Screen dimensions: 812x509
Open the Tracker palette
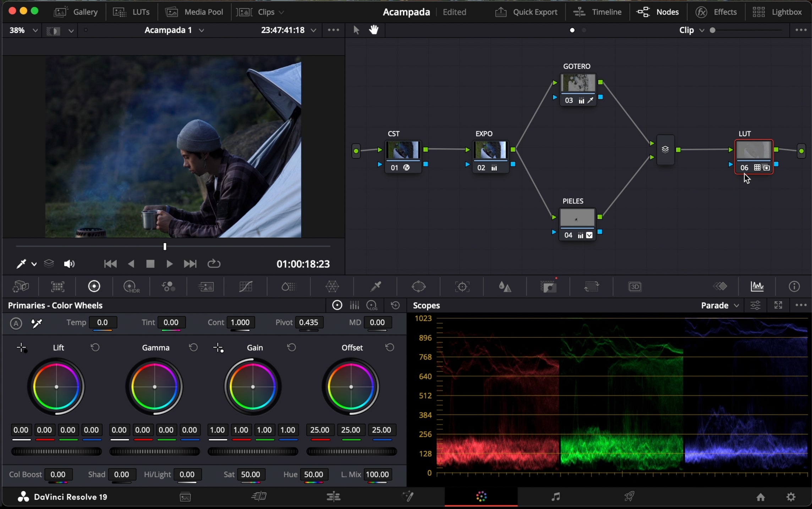[462, 286]
